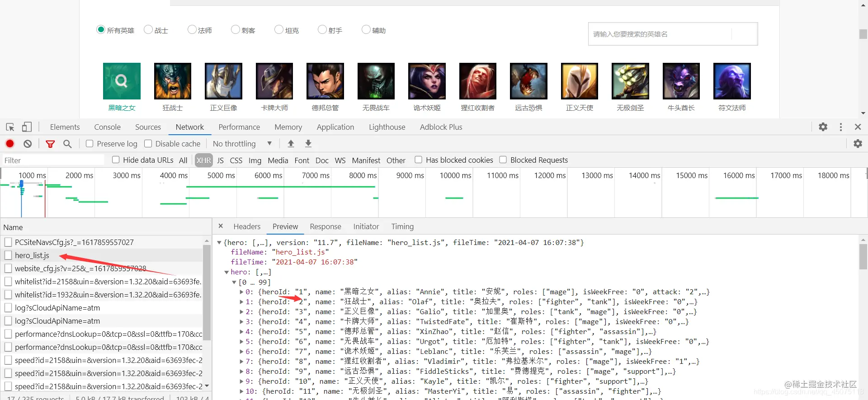Select the 法师 radio button
Image resolution: width=868 pixels, height=400 pixels.
[x=192, y=29]
